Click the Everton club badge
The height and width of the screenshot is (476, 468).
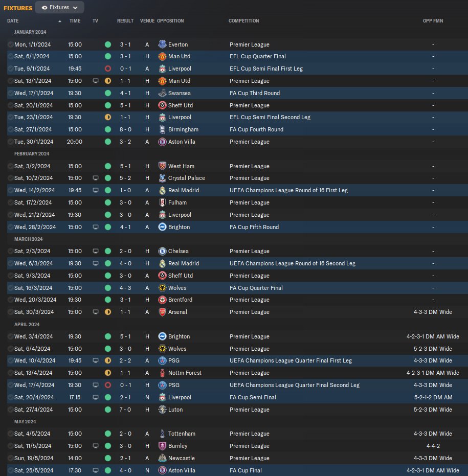tap(162, 44)
